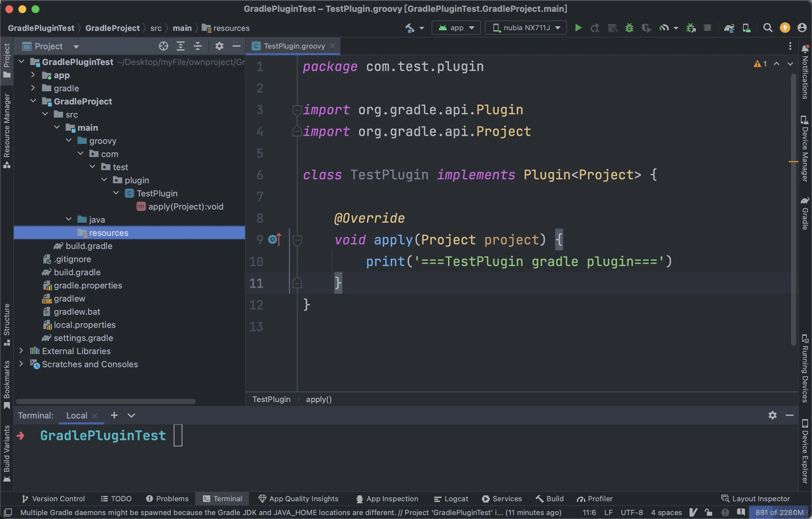
Task: Click Collapse All in Project panel
Action: click(x=198, y=46)
